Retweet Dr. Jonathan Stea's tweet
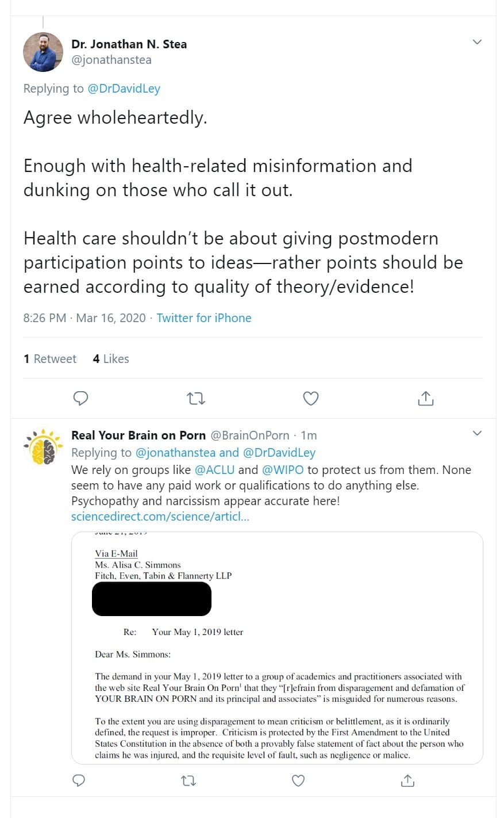504x818 pixels. tap(196, 398)
